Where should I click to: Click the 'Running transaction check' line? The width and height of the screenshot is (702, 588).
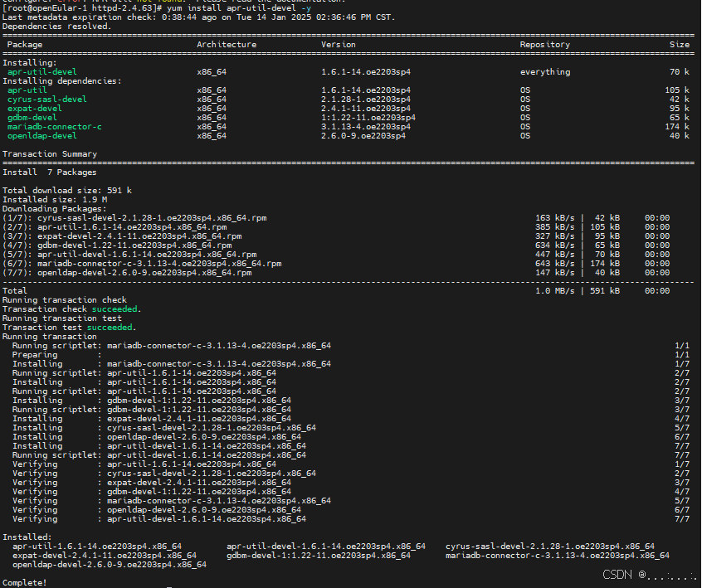tap(65, 300)
